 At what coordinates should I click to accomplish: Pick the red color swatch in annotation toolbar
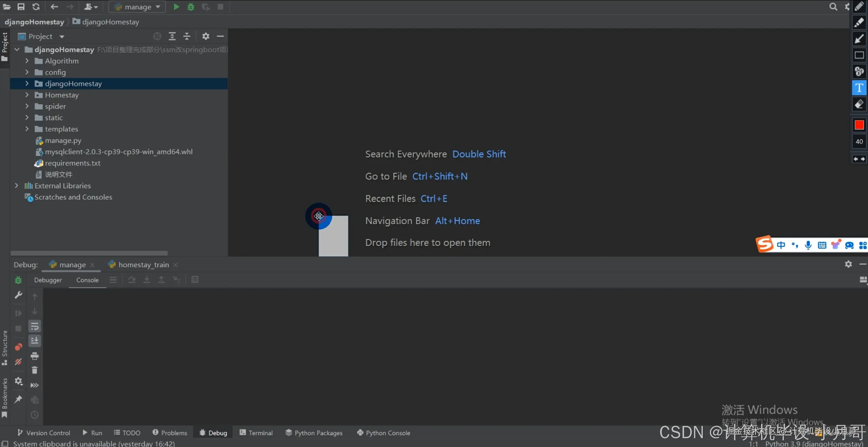[x=859, y=125]
